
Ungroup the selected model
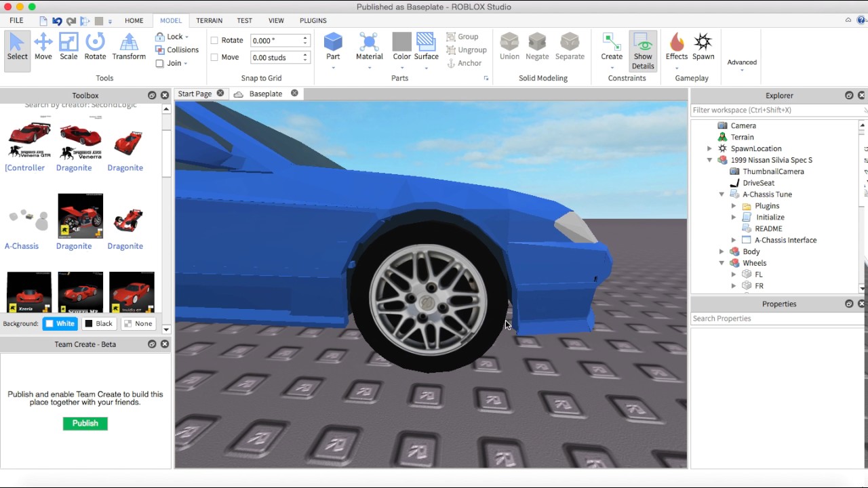(467, 49)
